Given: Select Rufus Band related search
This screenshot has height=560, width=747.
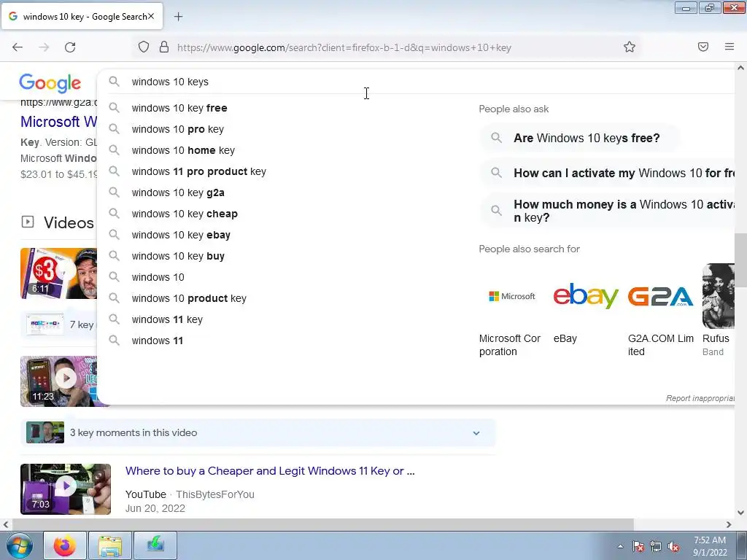Looking at the screenshot, I should pos(718,311).
